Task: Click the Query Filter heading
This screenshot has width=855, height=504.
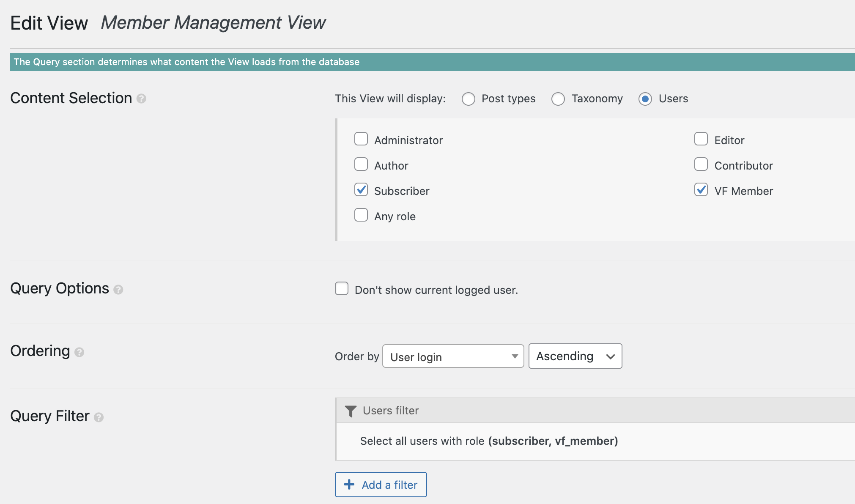Action: [50, 416]
